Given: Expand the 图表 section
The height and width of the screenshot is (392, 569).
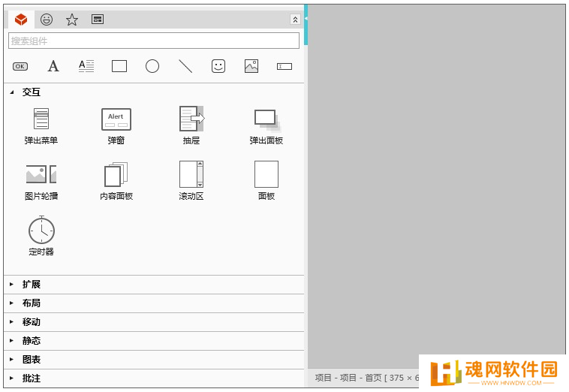Looking at the screenshot, I should click(x=154, y=360).
